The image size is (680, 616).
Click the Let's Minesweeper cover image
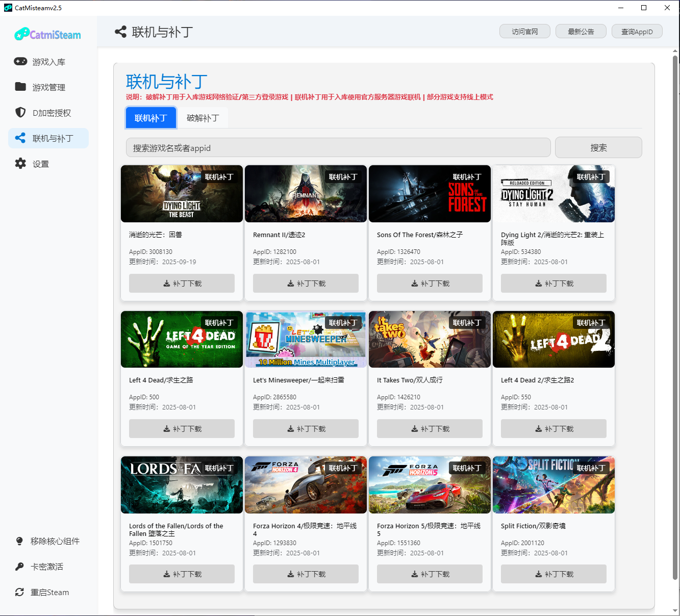point(306,339)
